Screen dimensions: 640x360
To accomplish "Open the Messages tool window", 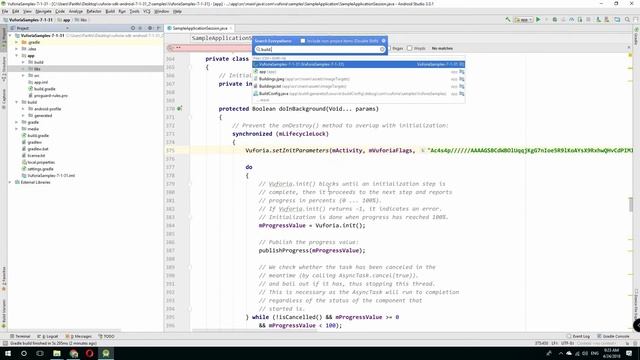I will 79,336.
